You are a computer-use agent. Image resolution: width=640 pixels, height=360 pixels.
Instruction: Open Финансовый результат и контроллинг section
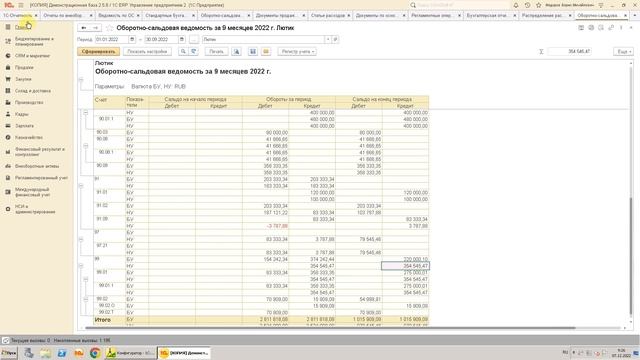(x=40, y=152)
